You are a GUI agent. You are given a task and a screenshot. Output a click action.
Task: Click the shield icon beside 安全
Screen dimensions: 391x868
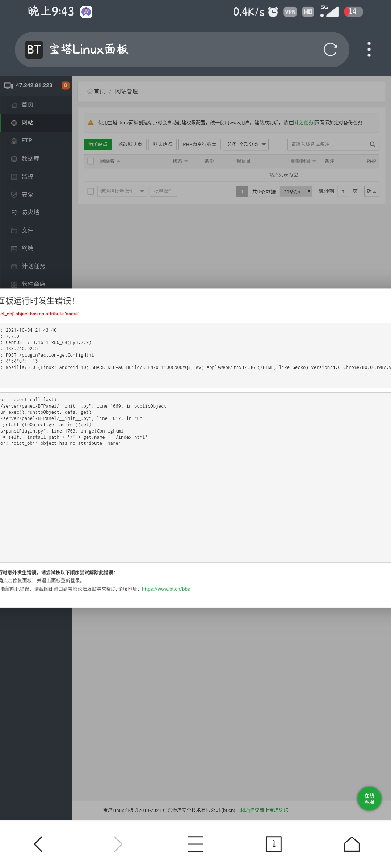point(14,195)
